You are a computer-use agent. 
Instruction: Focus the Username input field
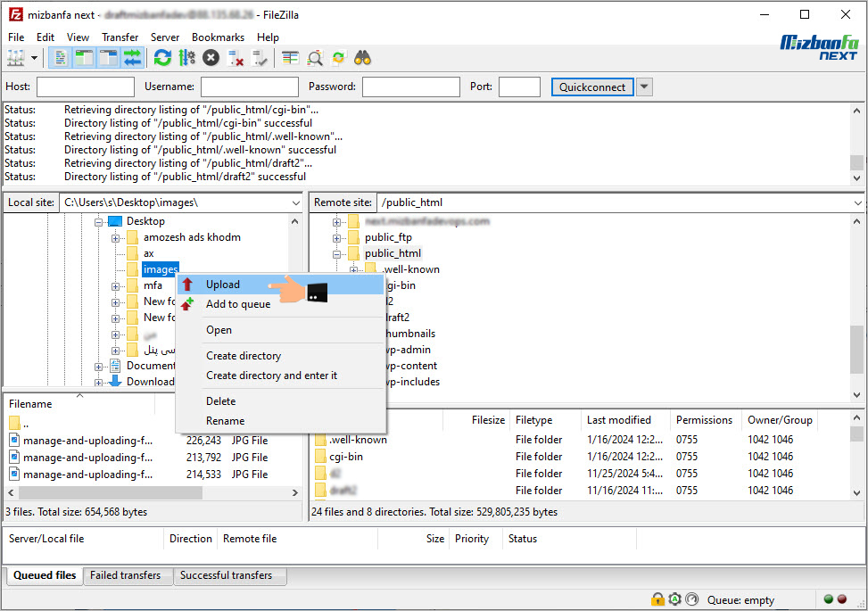tap(250, 87)
